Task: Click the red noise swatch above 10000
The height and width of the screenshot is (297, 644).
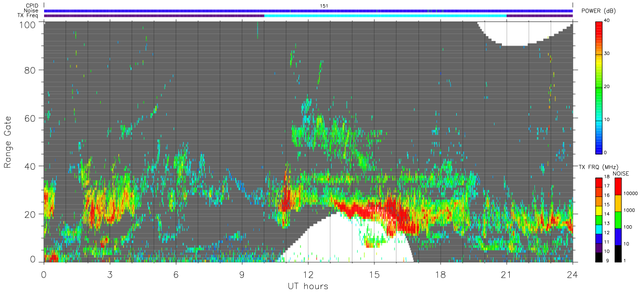Action: pyautogui.click(x=618, y=186)
